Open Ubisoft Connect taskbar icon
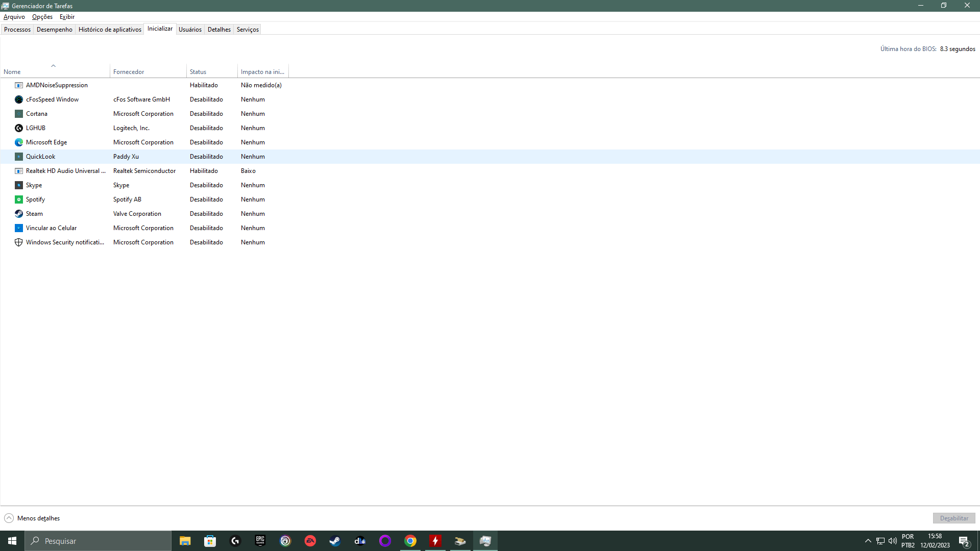This screenshot has width=980, height=551. [285, 541]
